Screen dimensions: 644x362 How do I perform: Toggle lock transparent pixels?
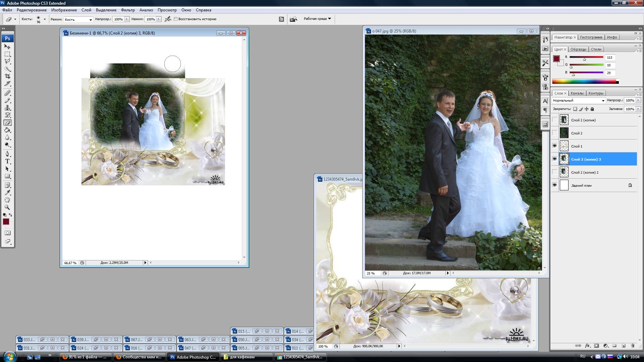575,109
